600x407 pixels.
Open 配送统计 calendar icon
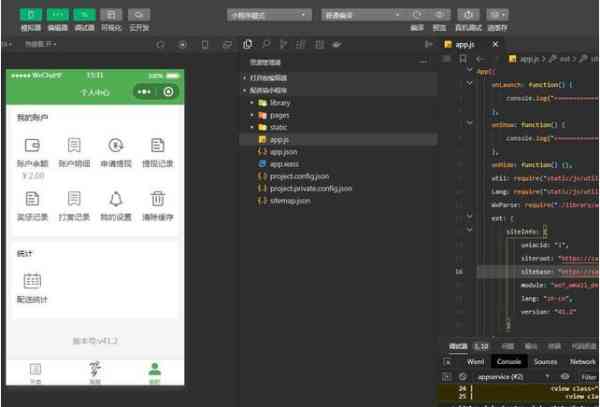(32, 281)
